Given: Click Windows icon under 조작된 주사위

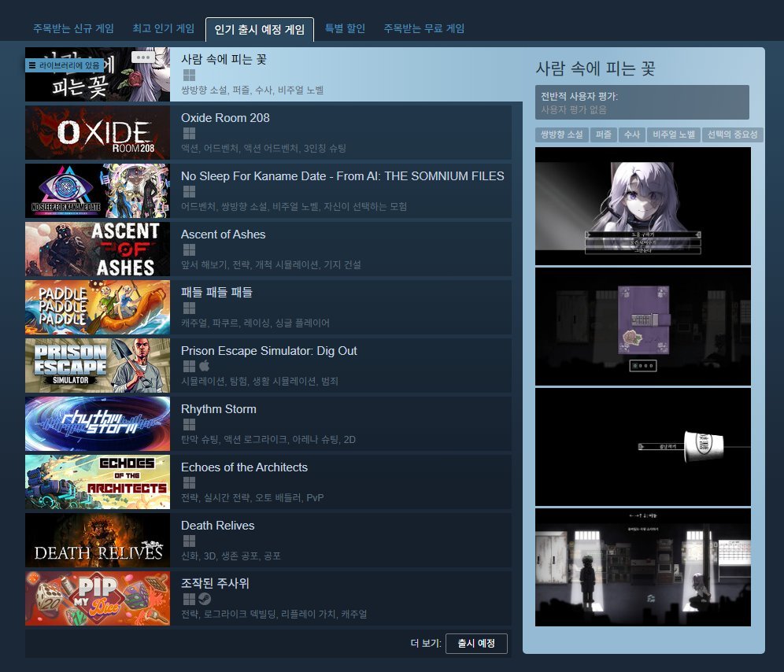Looking at the screenshot, I should pos(189,599).
